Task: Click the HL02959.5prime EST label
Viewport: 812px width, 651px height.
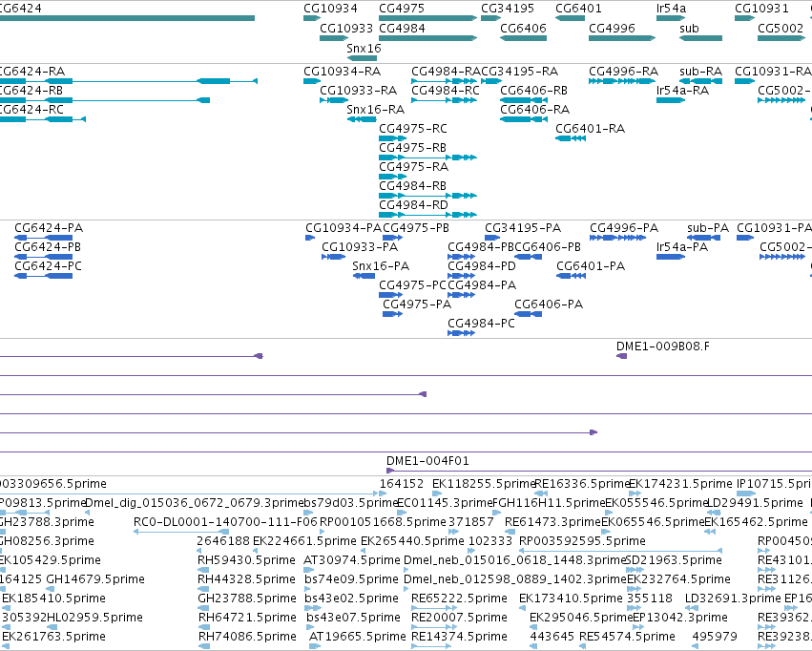Action: 94,618
